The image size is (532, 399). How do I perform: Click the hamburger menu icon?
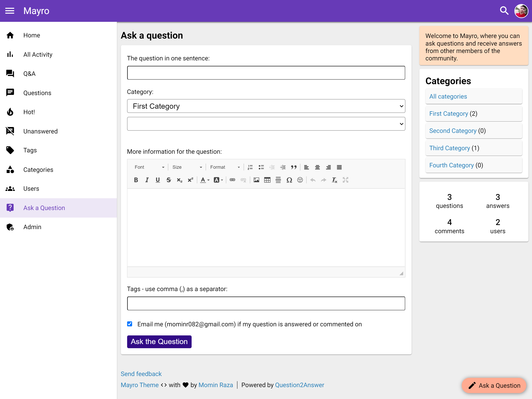(x=10, y=11)
